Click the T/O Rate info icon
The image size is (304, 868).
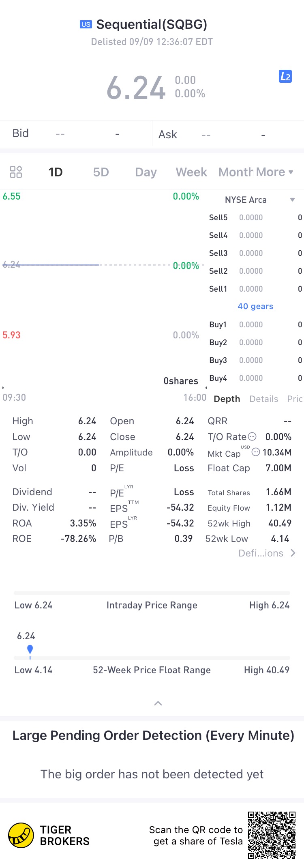click(252, 436)
